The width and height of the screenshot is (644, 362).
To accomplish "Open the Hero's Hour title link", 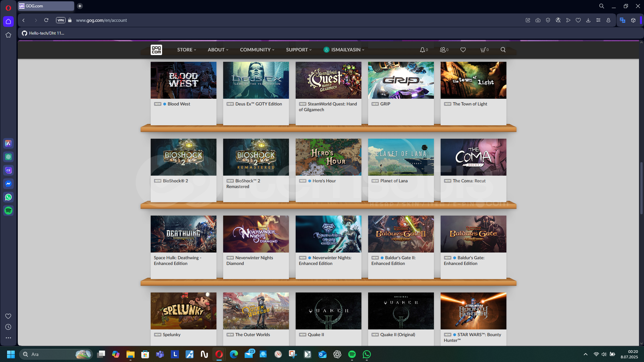I will point(324,181).
